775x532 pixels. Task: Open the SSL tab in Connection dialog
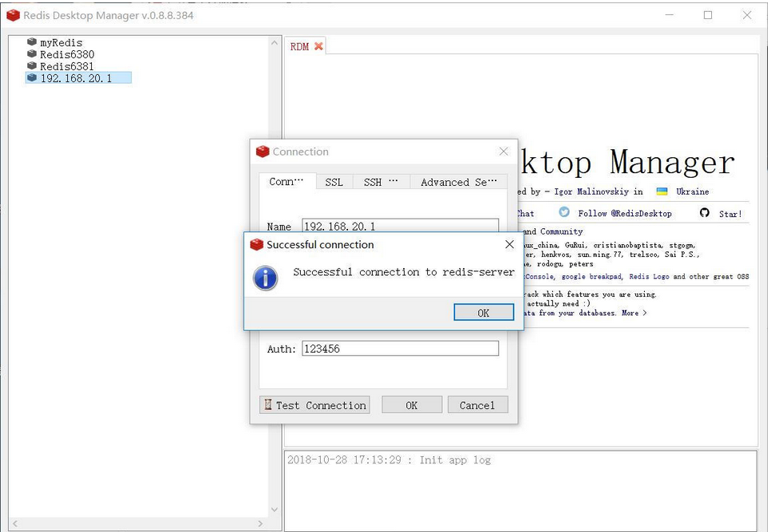(334, 183)
